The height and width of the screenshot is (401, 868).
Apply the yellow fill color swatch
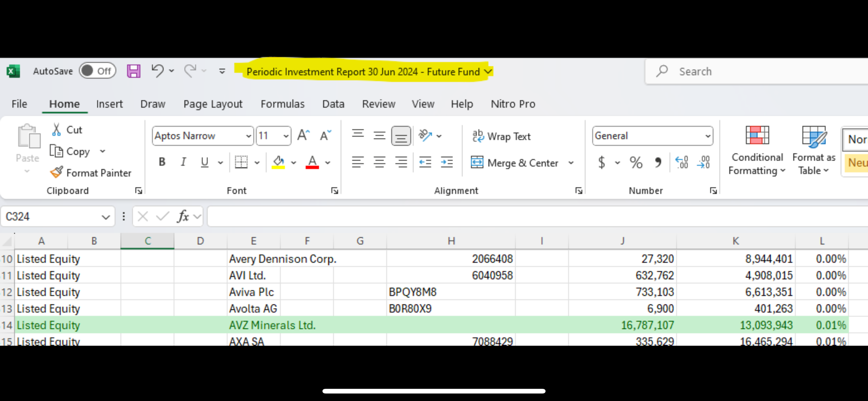point(278,163)
